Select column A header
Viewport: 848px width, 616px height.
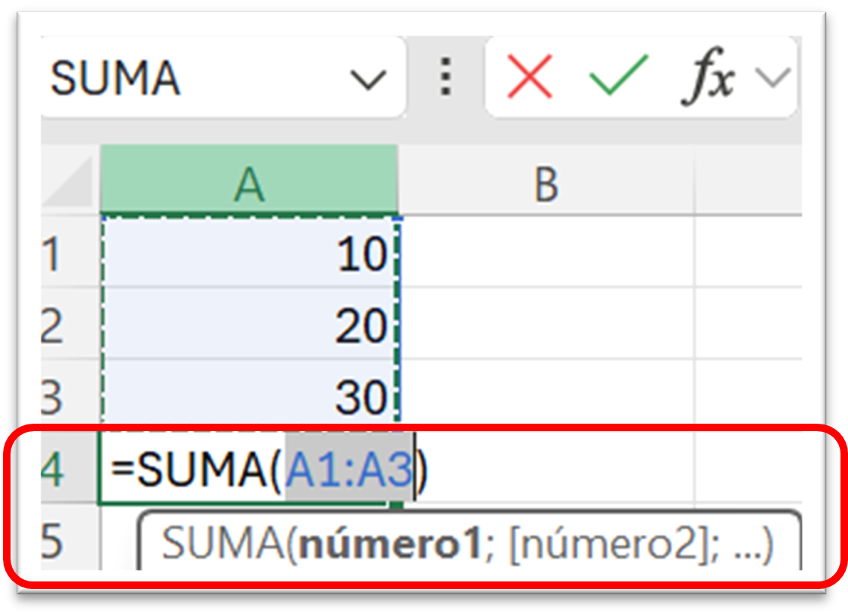click(248, 183)
